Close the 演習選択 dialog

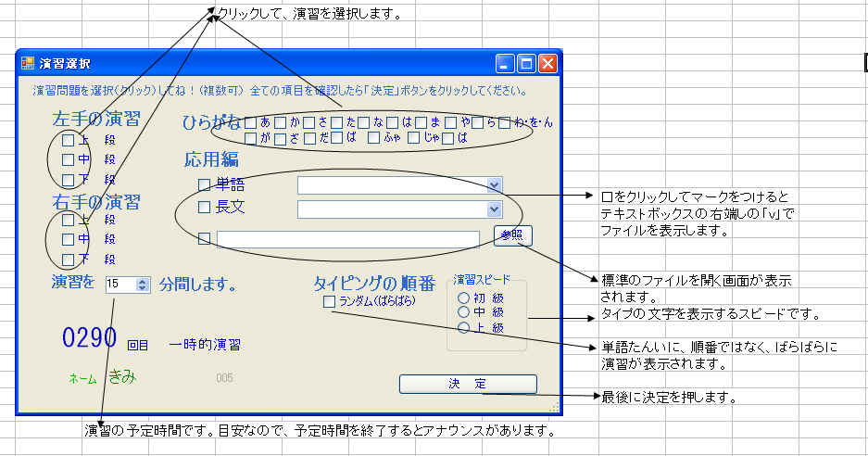(547, 64)
